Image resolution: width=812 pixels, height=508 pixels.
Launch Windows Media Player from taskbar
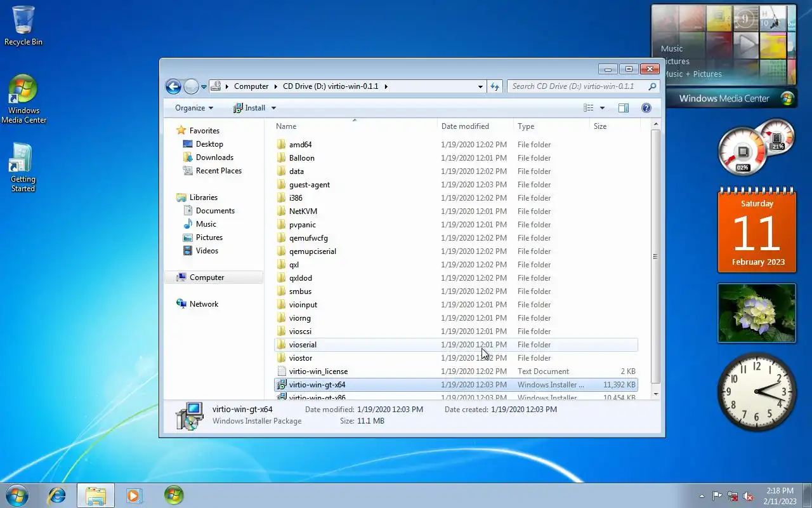tap(134, 495)
